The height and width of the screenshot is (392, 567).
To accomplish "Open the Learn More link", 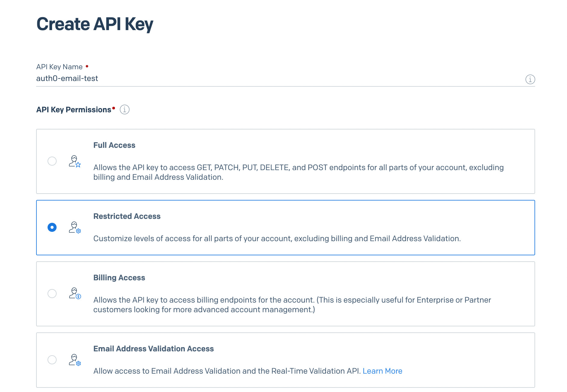I will coord(383,371).
